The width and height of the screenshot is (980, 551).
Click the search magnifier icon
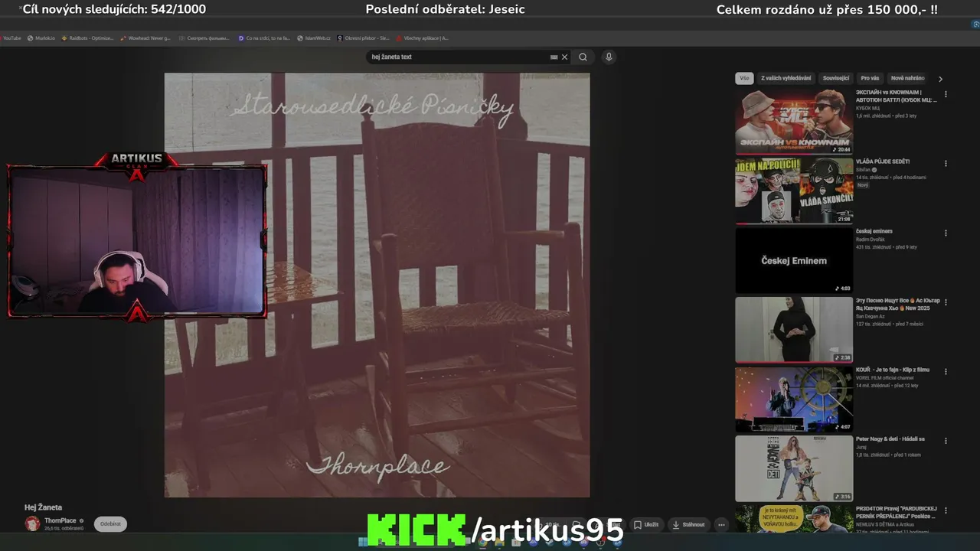tap(583, 57)
